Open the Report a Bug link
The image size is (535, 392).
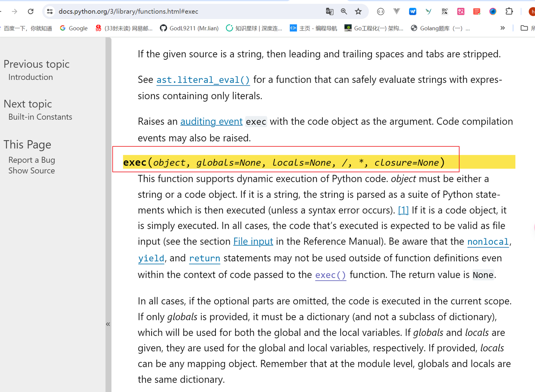pyautogui.click(x=32, y=160)
